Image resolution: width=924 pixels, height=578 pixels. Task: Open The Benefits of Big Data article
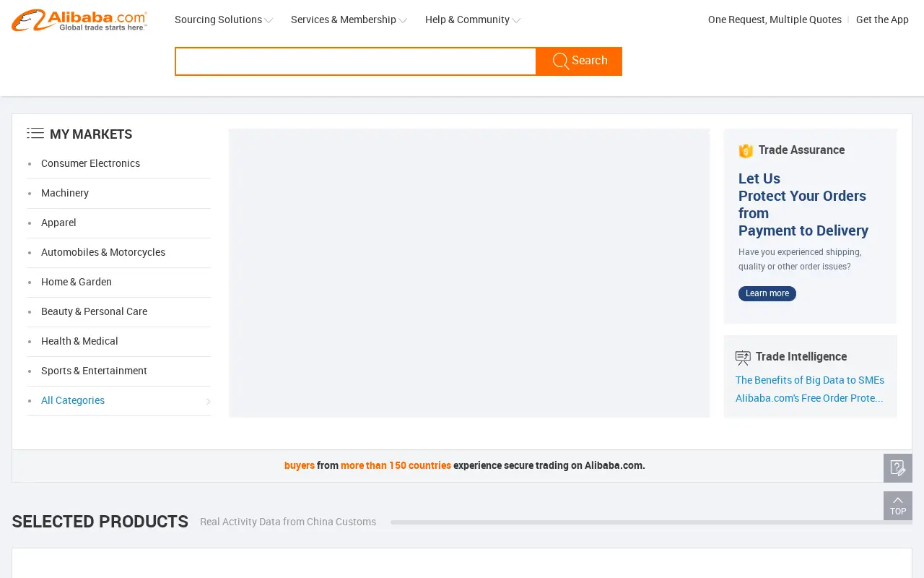point(810,380)
